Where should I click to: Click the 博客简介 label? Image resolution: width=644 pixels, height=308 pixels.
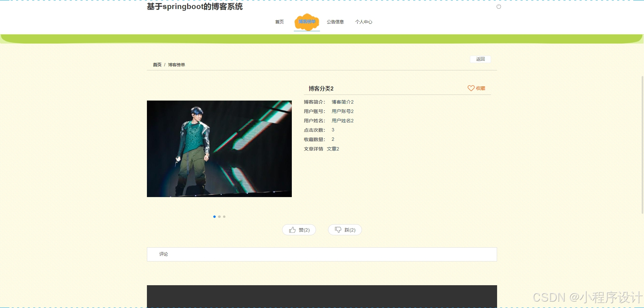point(315,102)
